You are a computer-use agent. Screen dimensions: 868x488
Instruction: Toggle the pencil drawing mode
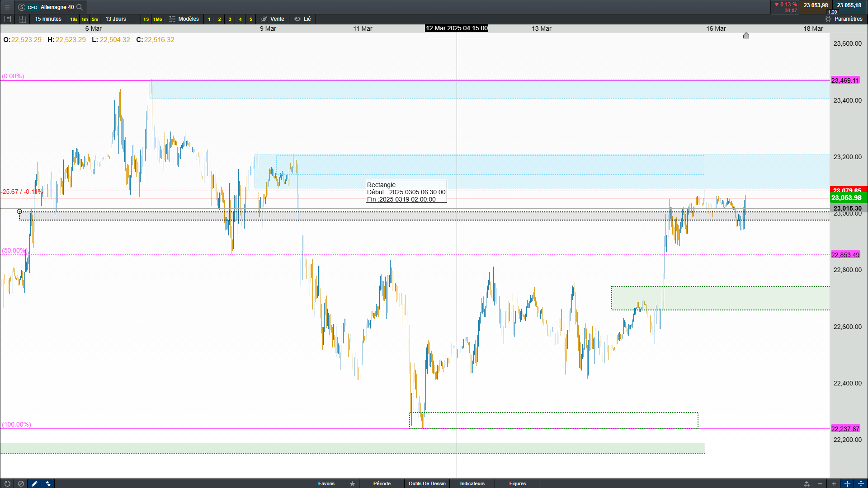pyautogui.click(x=34, y=483)
